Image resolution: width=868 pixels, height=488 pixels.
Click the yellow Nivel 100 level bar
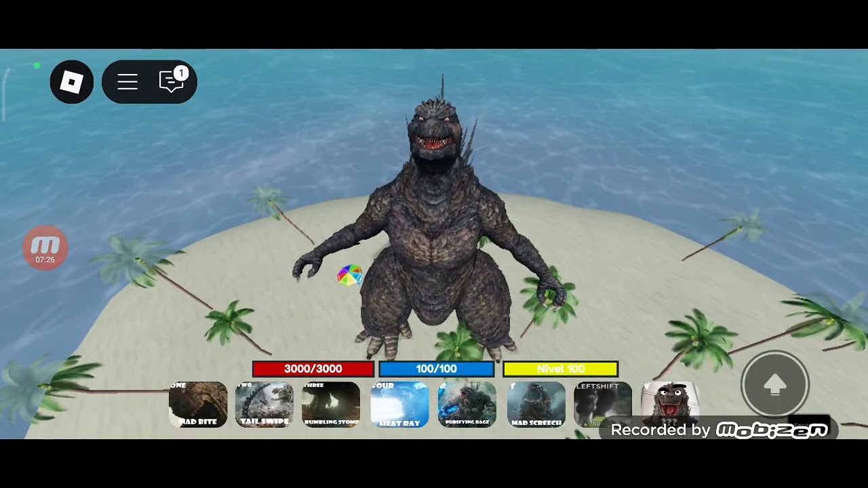coord(561,369)
